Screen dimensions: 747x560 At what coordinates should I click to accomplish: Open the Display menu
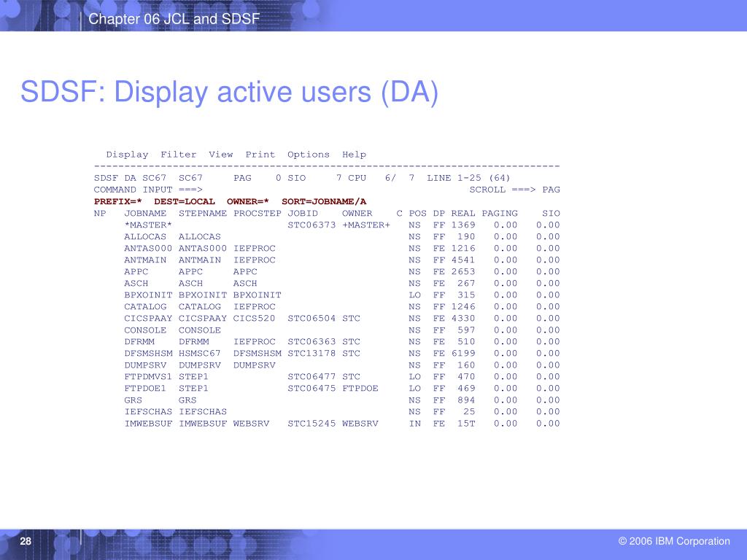127,155
